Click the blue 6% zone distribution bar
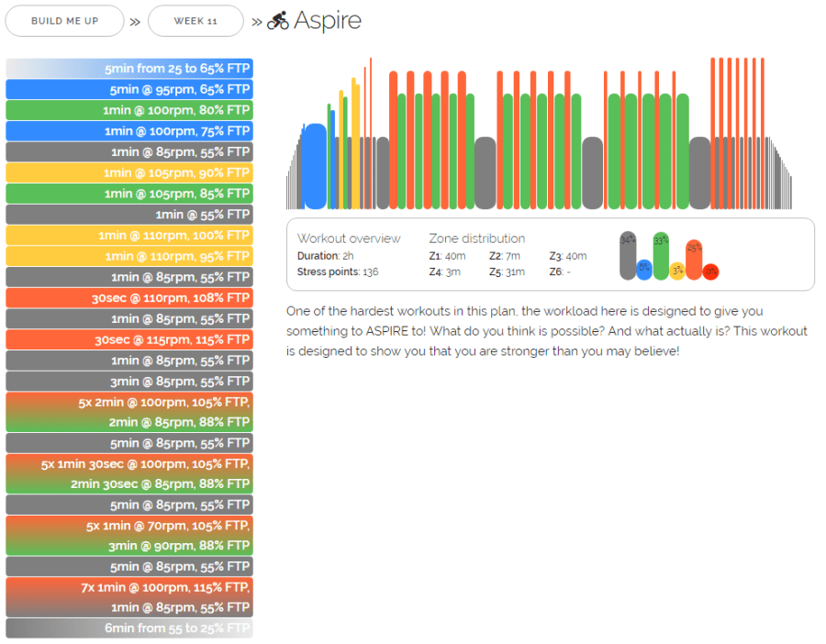Viewport: 826px width, 644px height. pos(644,270)
